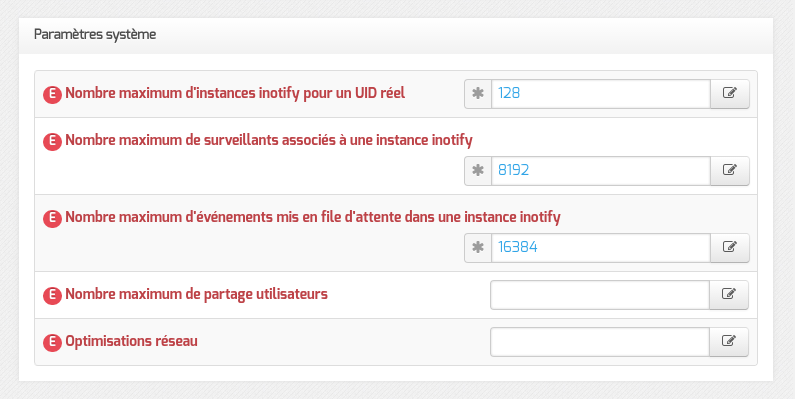Click asterisk icon beside 8192 field
Screen dimensions: 795x399
(478, 171)
